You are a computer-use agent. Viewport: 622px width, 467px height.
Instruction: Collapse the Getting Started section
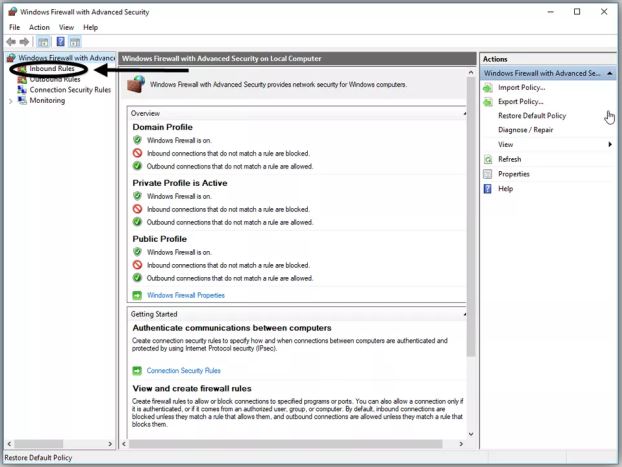pos(465,314)
